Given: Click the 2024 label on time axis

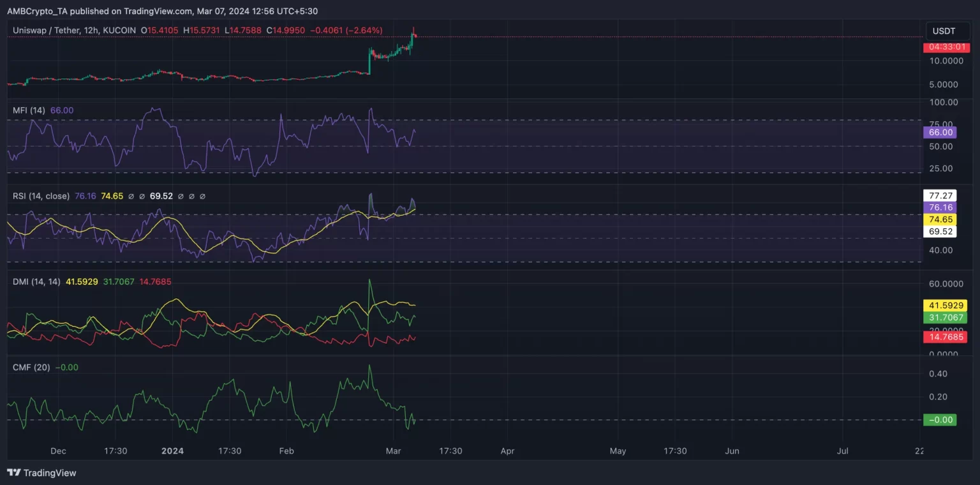Looking at the screenshot, I should (x=172, y=451).
